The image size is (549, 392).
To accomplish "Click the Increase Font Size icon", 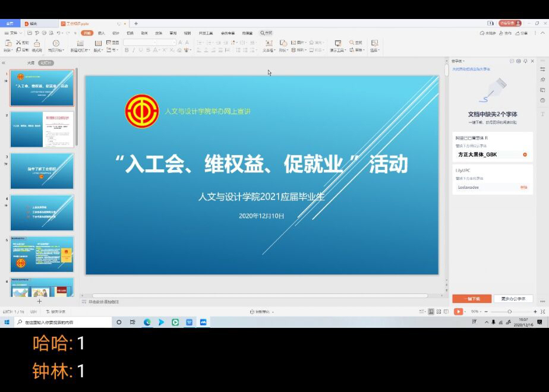I will click(180, 42).
